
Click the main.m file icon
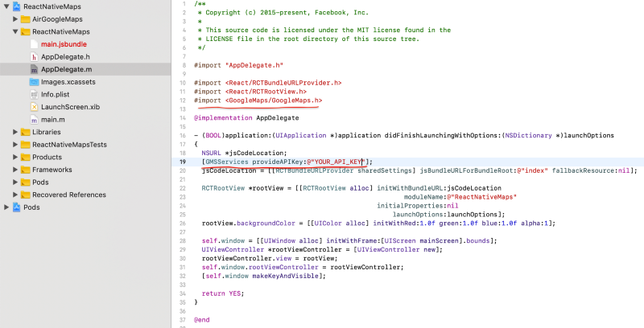pyautogui.click(x=34, y=119)
